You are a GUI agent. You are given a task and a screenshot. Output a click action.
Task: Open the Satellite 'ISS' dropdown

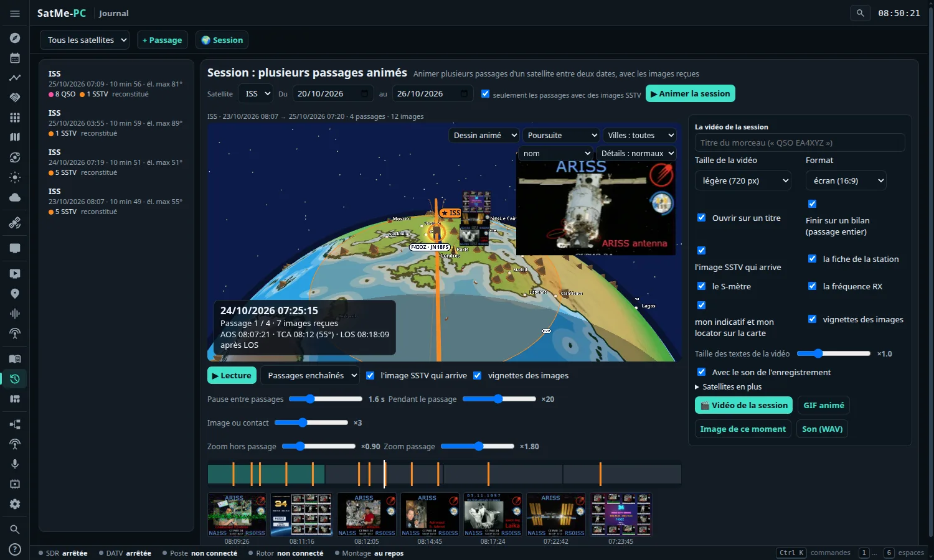tap(255, 94)
